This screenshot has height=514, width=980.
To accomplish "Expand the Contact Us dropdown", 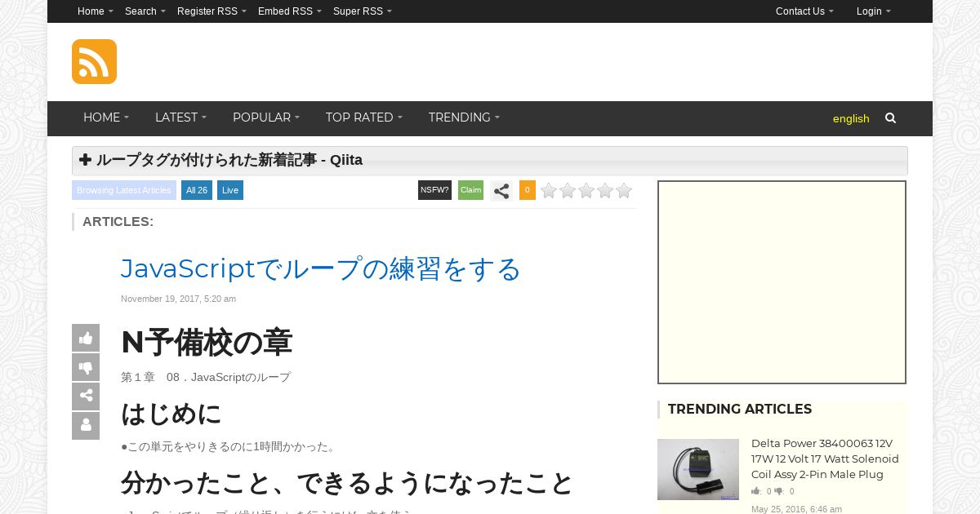I will (804, 11).
